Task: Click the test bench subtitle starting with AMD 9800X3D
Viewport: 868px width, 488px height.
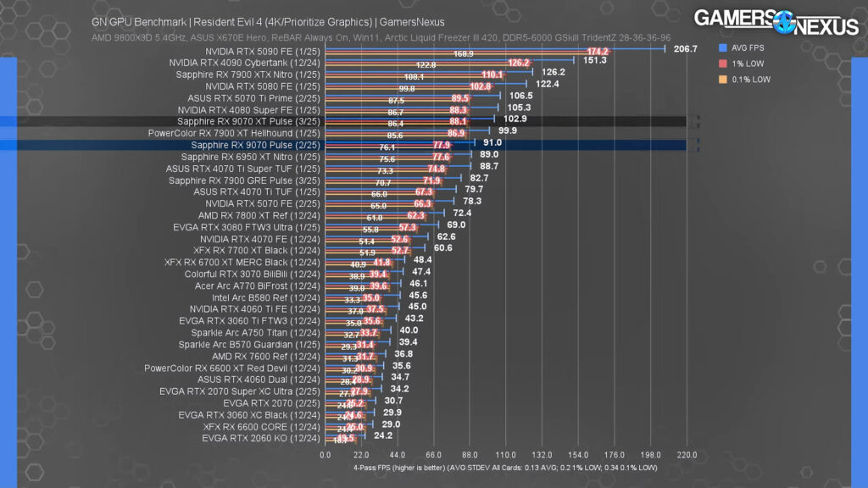Action: click(x=381, y=37)
